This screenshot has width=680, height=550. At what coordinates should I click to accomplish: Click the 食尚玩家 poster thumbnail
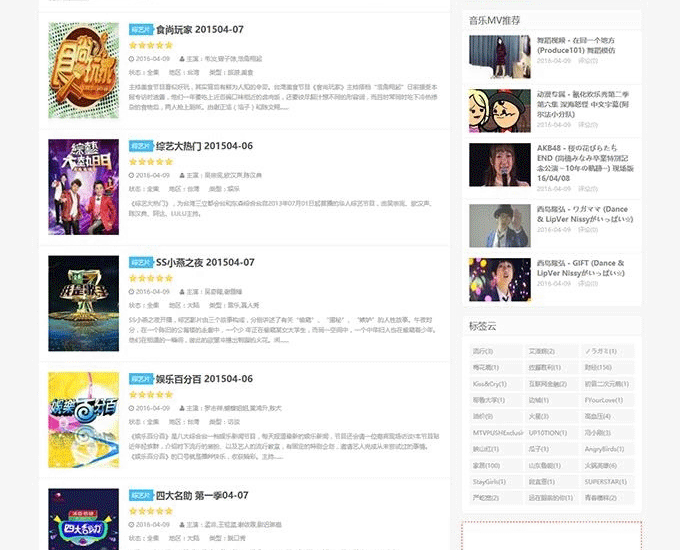tap(84, 70)
